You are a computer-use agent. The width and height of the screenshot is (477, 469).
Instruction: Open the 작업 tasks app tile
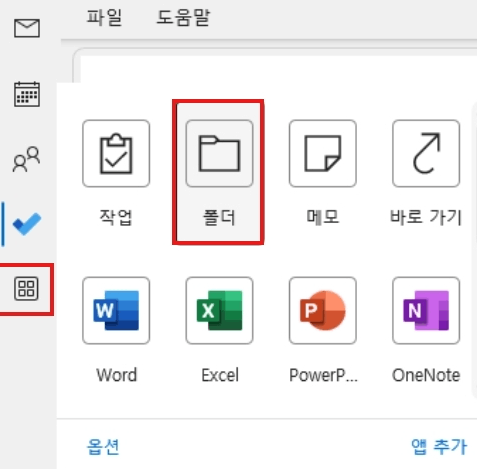(116, 153)
